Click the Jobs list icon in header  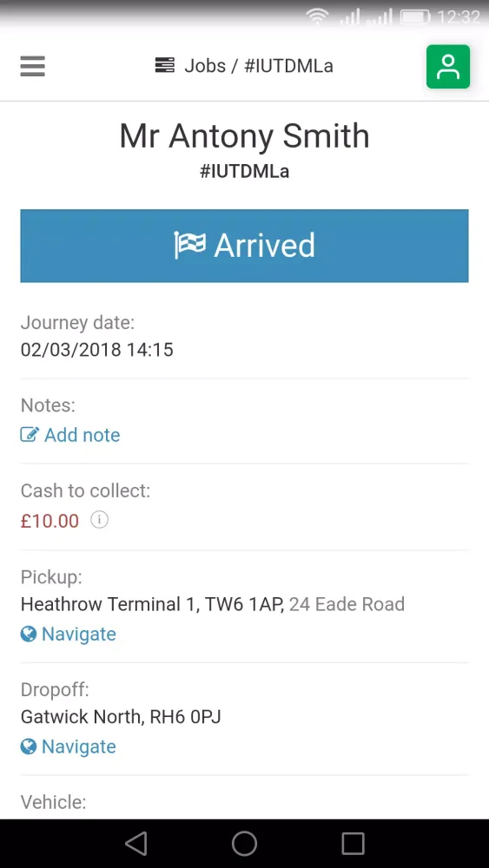pos(164,66)
